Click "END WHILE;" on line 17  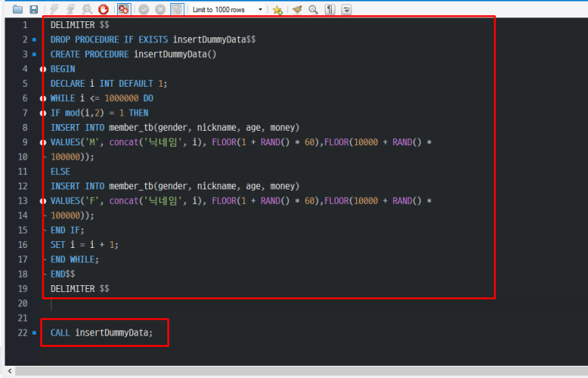75,259
